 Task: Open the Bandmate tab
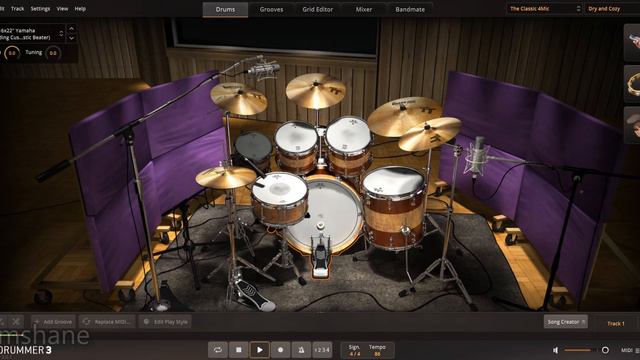pos(410,9)
